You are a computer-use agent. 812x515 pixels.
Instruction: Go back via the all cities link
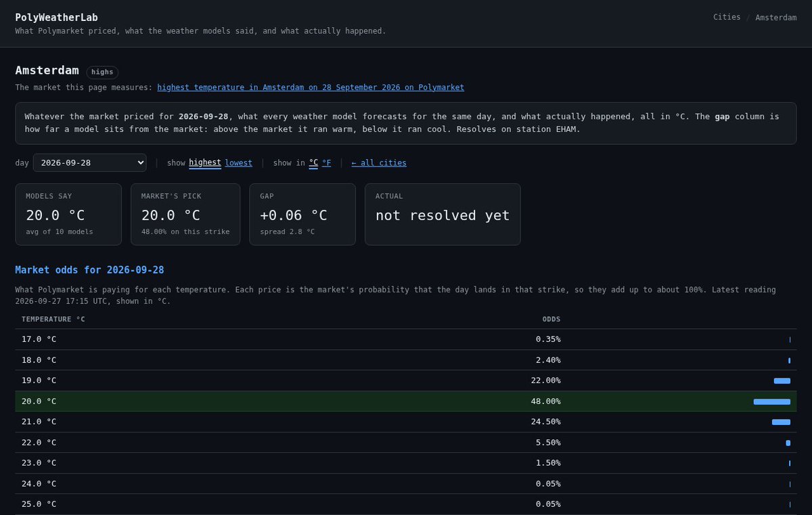point(379,162)
